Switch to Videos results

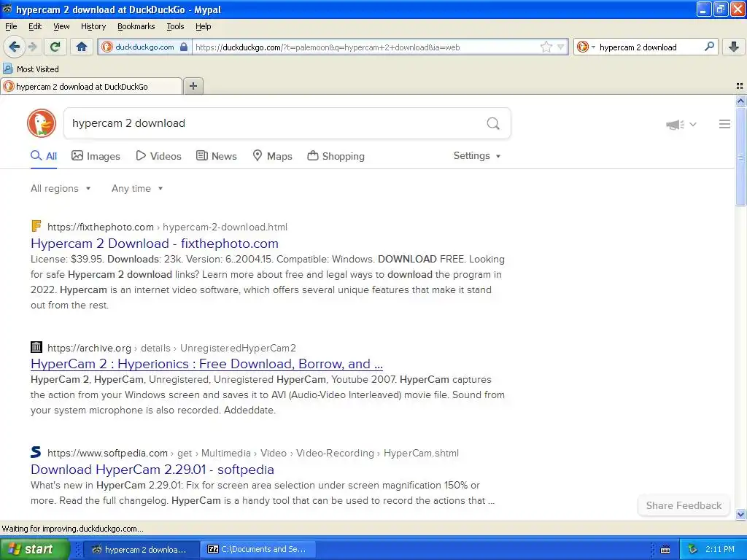(x=158, y=156)
